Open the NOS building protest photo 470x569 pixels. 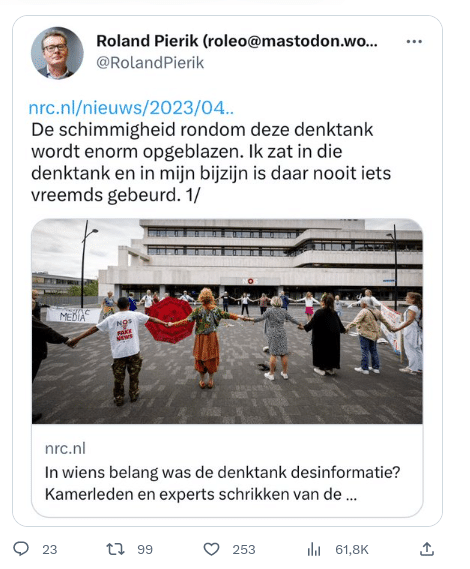pos(227,321)
